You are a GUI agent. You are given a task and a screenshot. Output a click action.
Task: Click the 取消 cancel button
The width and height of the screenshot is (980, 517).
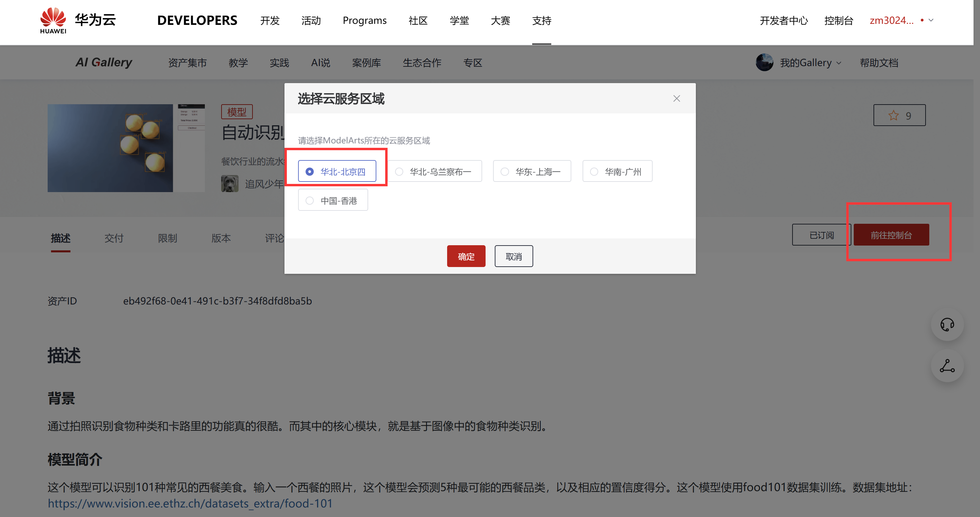click(513, 256)
